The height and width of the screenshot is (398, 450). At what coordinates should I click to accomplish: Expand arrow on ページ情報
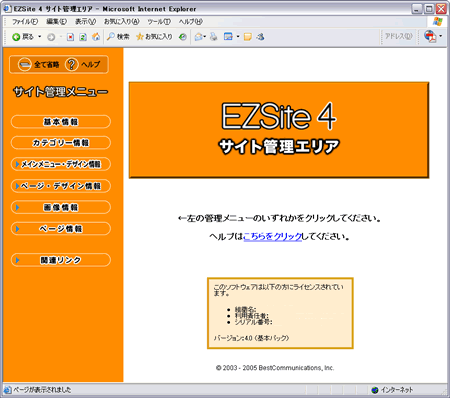point(17,229)
